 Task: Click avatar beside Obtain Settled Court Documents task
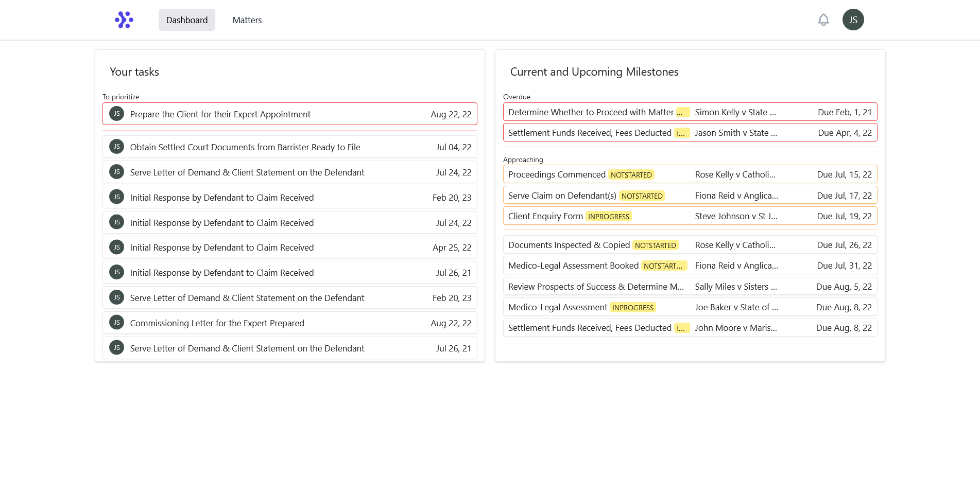coord(117,147)
